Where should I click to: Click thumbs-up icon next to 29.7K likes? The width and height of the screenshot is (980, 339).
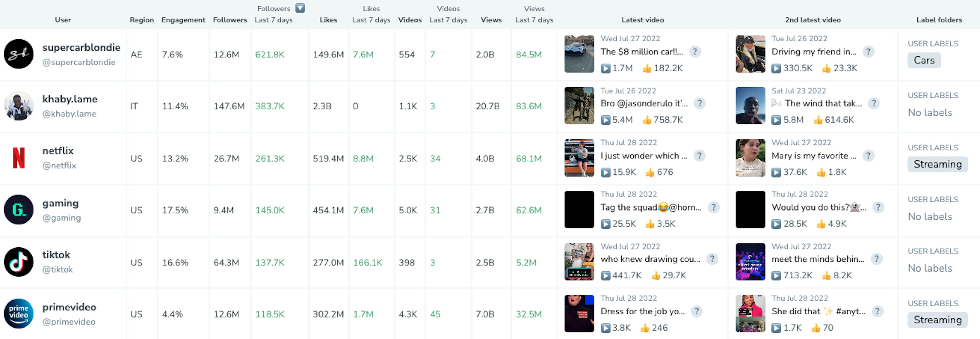pyautogui.click(x=655, y=275)
